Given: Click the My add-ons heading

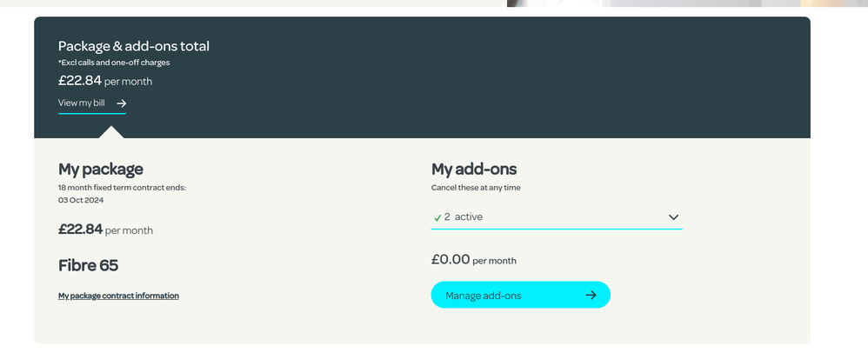Looking at the screenshot, I should click(x=474, y=169).
